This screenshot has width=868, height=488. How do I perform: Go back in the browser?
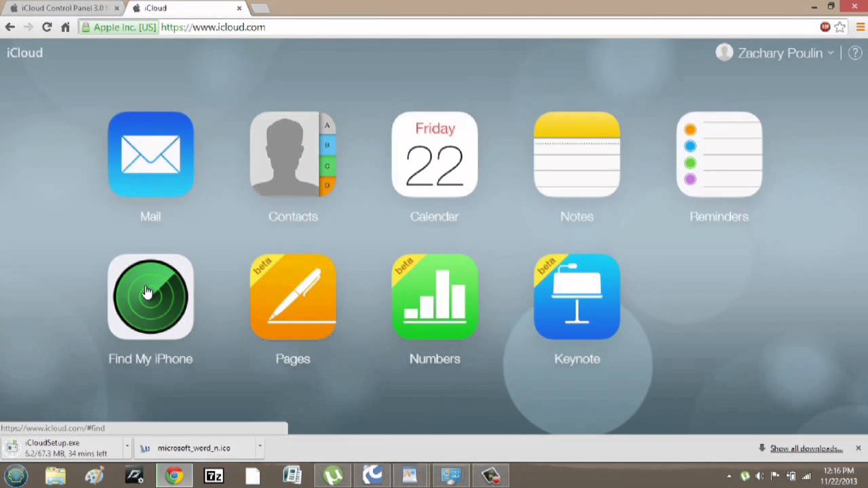tap(9, 27)
